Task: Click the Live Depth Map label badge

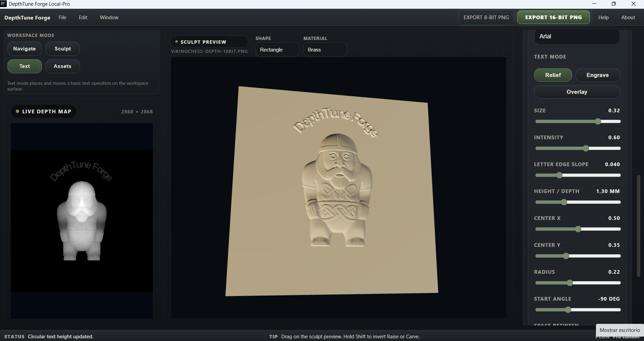Action: [44, 112]
